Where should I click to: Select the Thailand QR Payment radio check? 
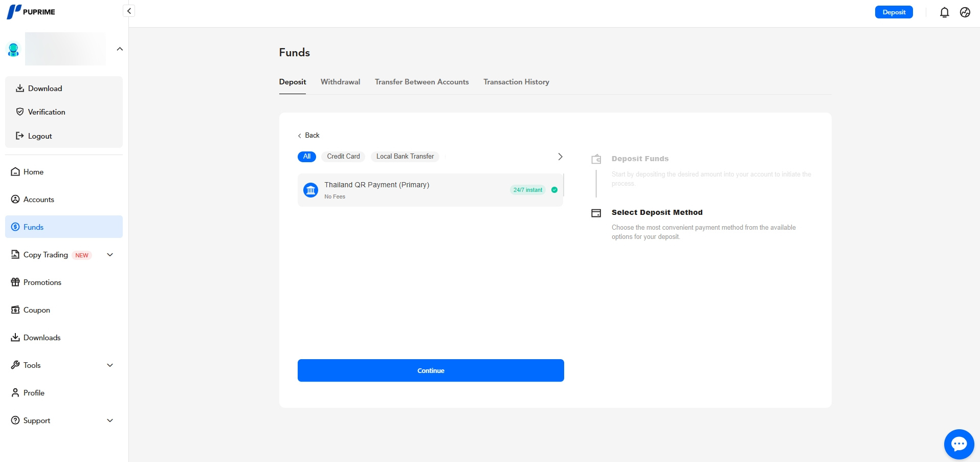554,190
